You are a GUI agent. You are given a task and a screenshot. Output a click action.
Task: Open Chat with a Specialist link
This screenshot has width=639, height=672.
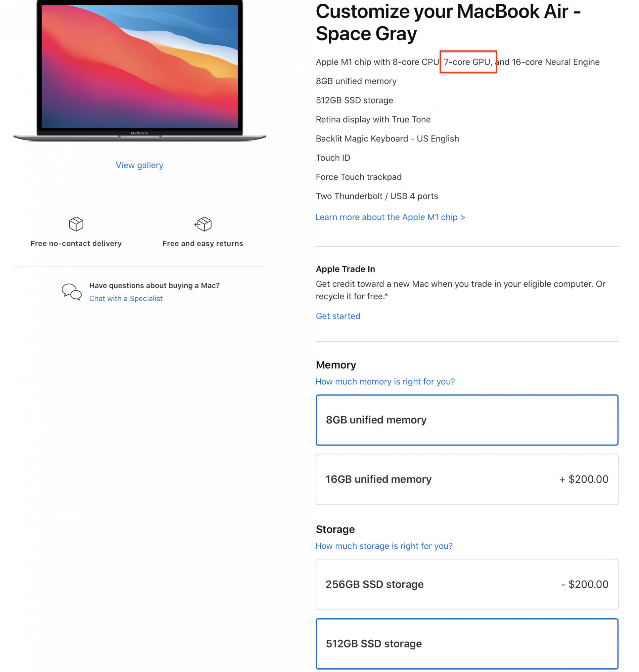[x=126, y=298]
